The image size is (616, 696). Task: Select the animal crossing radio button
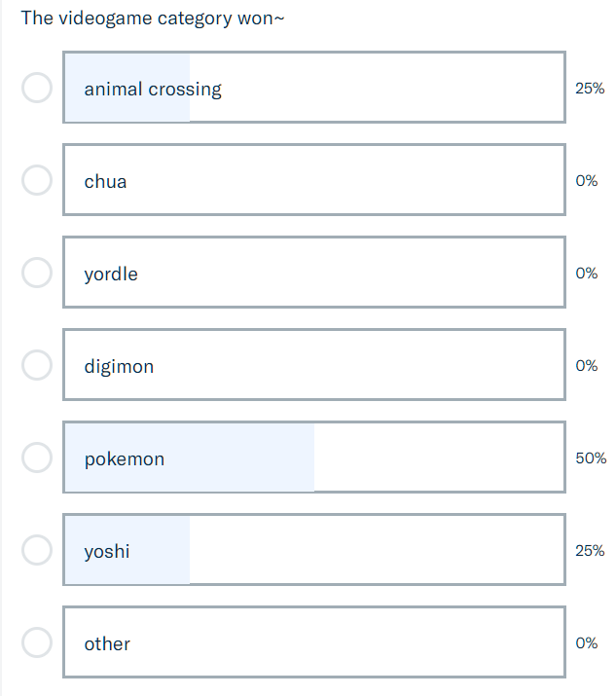click(x=36, y=88)
